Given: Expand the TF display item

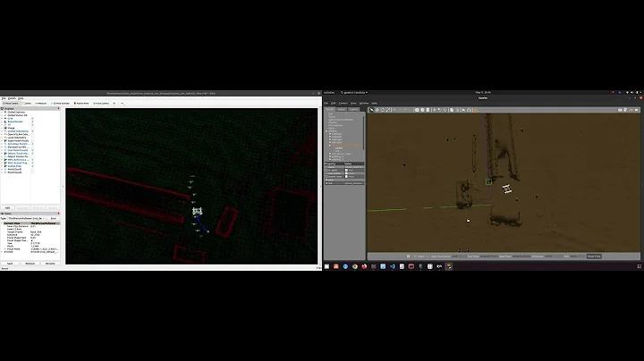Looking at the screenshot, I should (x=2, y=125).
